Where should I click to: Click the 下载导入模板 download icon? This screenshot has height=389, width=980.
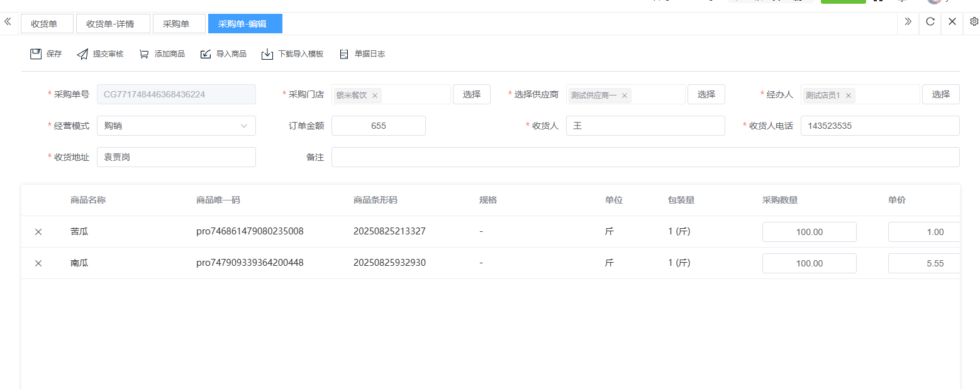267,54
